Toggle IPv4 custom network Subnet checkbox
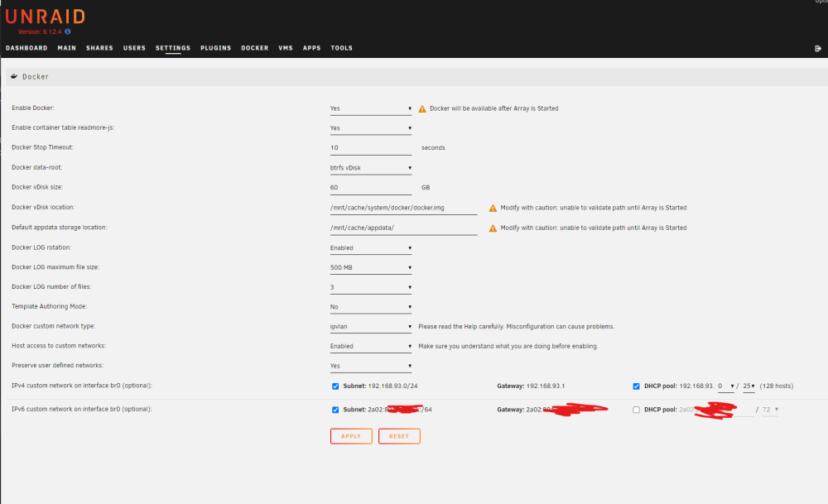Viewport: 828px width, 504px height. [335, 386]
